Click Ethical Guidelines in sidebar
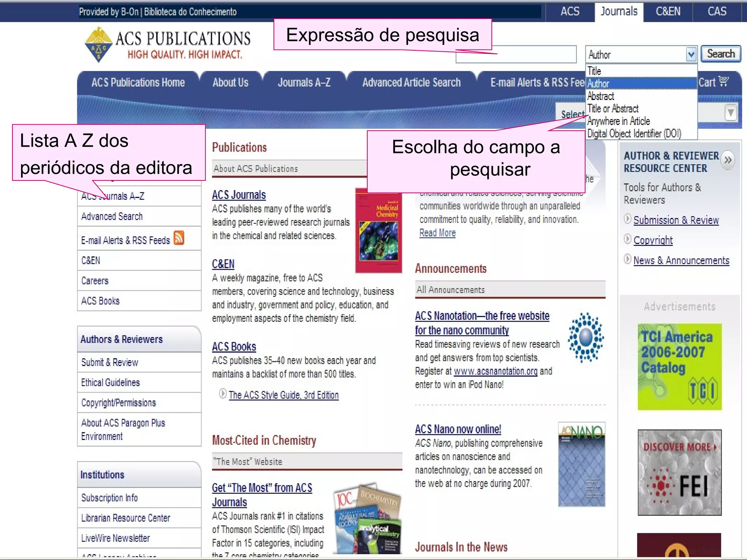The width and height of the screenshot is (747, 560). (x=139, y=382)
